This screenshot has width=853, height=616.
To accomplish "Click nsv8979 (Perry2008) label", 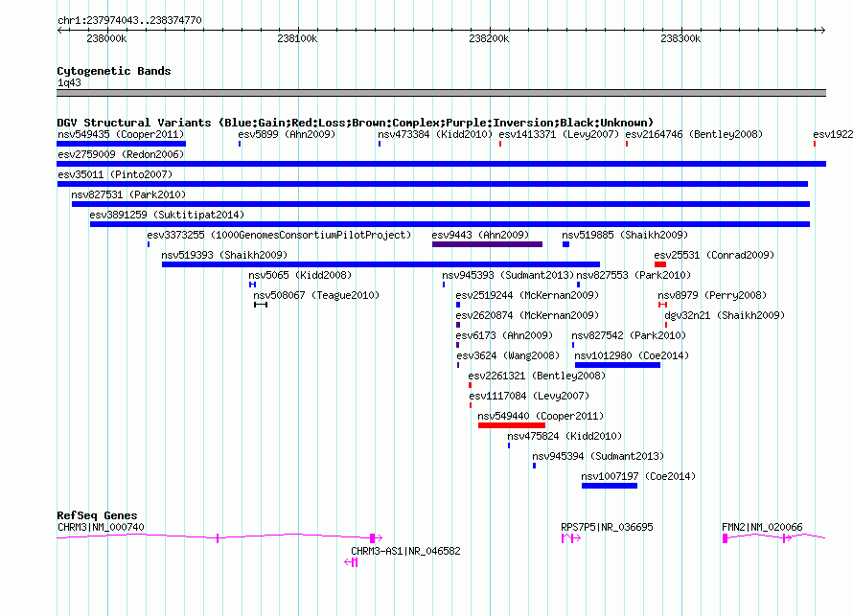I will click(712, 295).
